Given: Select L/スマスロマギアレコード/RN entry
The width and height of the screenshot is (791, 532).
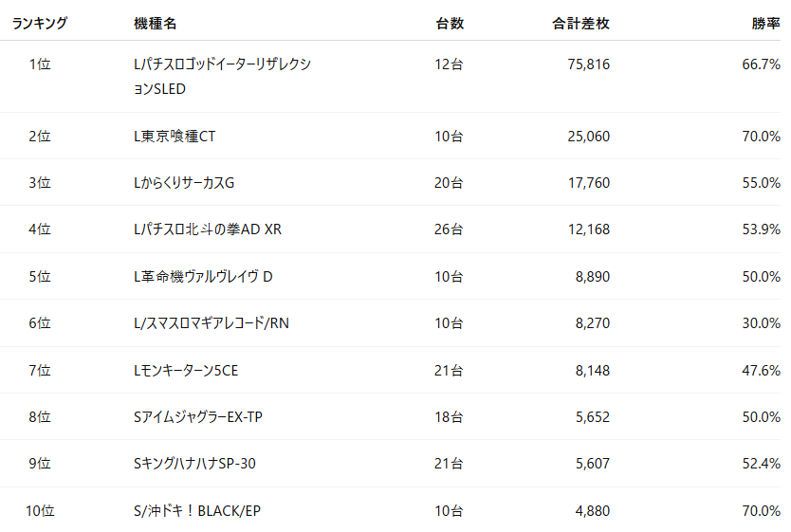Looking at the screenshot, I should (x=212, y=323).
